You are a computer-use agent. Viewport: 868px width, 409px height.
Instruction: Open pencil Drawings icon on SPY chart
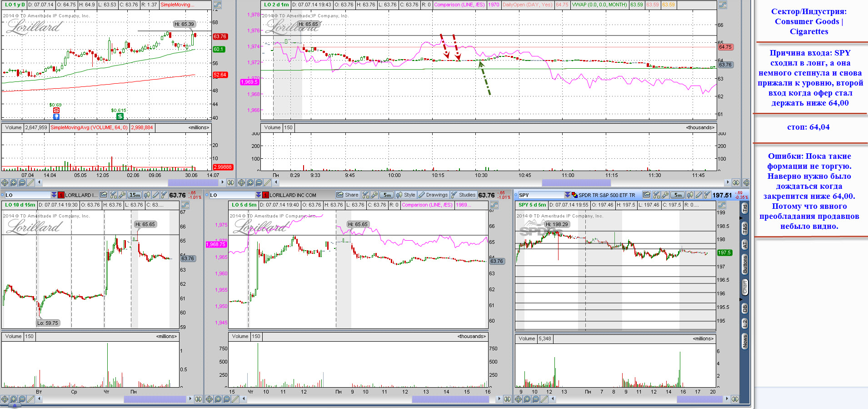(x=699, y=195)
